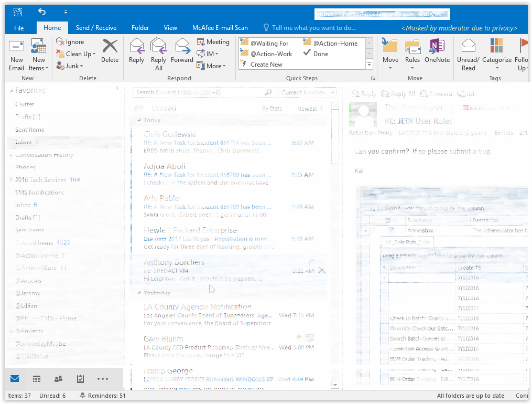This screenshot has width=532, height=404.
Task: Create a New Email
Action: [16, 55]
